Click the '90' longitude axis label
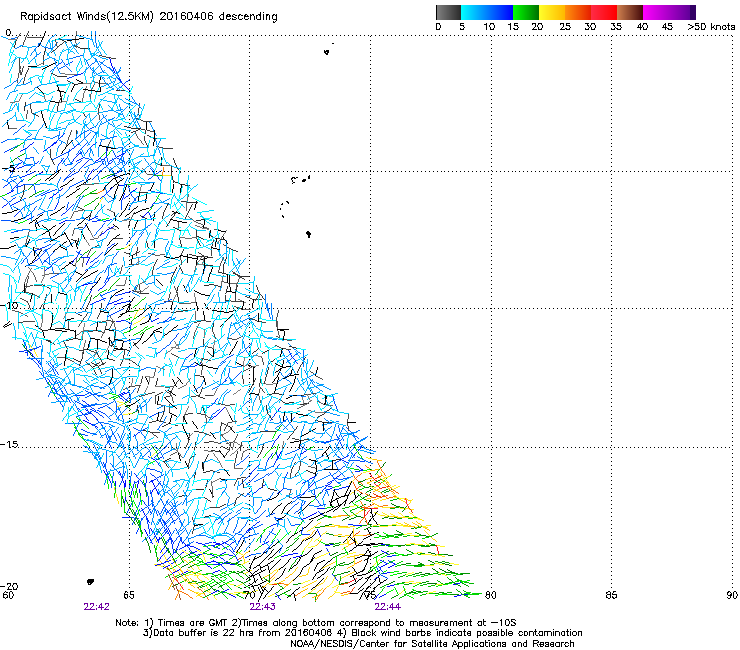The height and width of the screenshot is (650, 740). pyautogui.click(x=732, y=595)
